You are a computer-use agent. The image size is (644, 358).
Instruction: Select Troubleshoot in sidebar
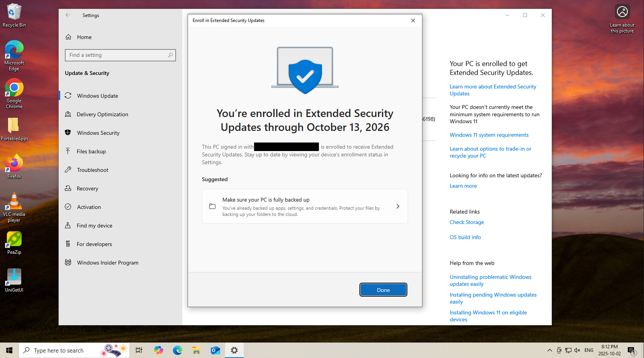click(x=120, y=170)
